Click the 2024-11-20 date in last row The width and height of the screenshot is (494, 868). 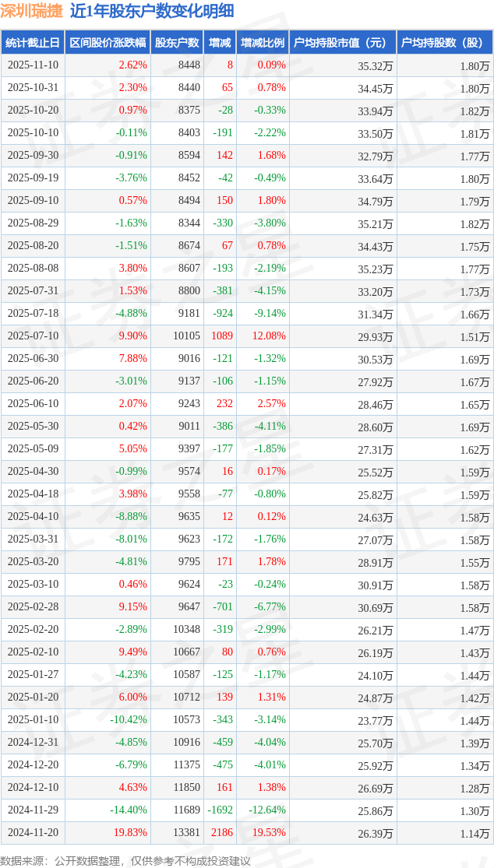(x=33, y=833)
